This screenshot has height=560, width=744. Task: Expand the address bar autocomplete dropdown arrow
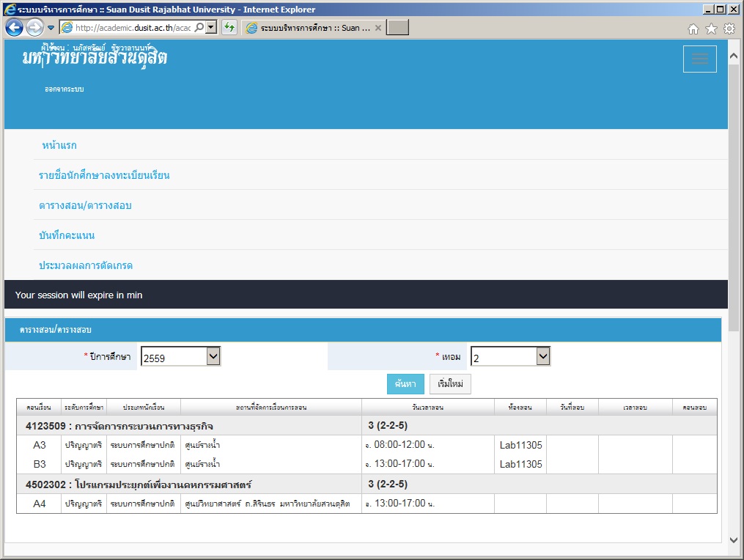[211, 28]
